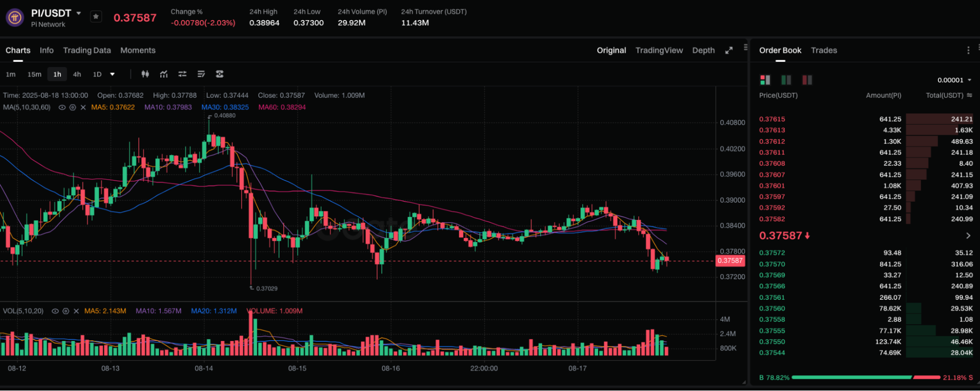Click the 24h High value 0.38964
980x391 pixels.
(x=264, y=23)
